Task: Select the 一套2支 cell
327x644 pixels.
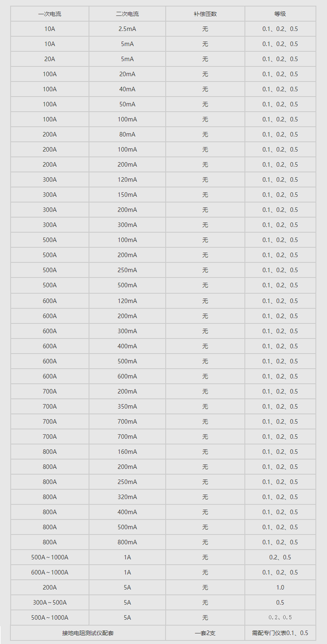Action: tap(205, 633)
